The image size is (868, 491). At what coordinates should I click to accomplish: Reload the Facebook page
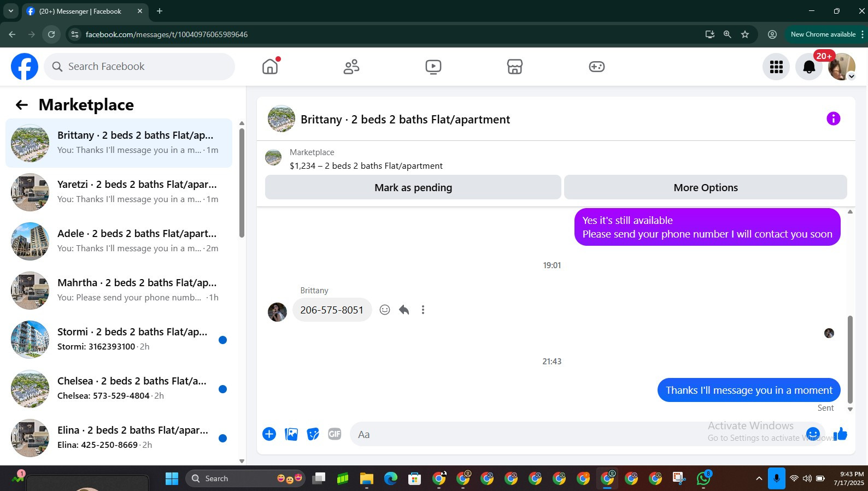point(51,34)
